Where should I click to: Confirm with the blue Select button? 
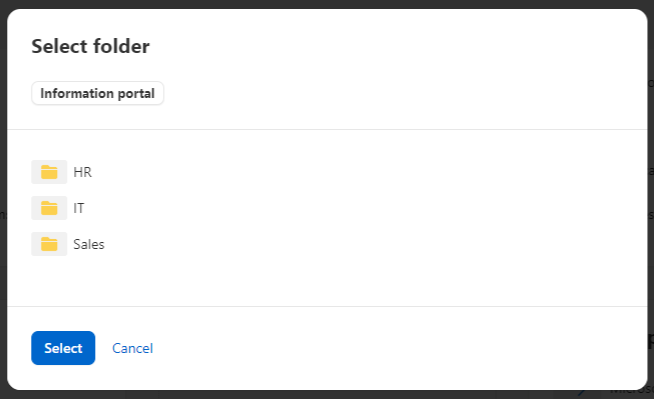(x=63, y=348)
